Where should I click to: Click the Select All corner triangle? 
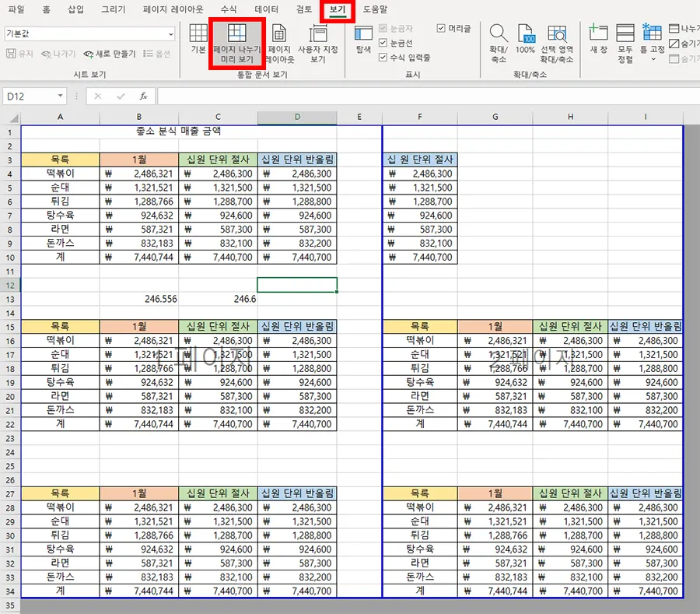[14, 118]
